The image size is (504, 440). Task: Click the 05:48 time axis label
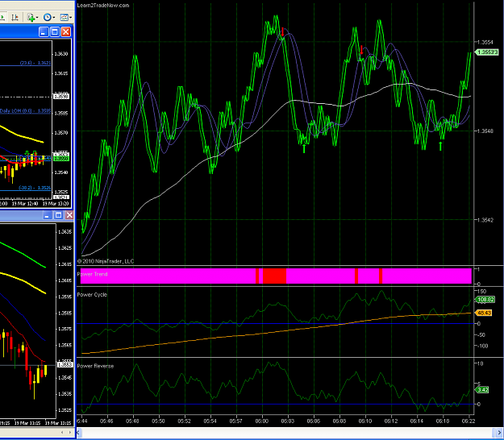pos(132,421)
